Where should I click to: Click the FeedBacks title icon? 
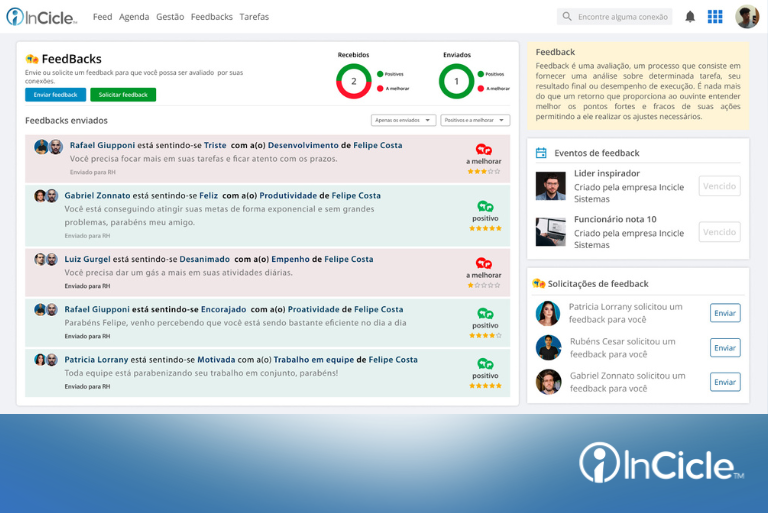pos(32,59)
